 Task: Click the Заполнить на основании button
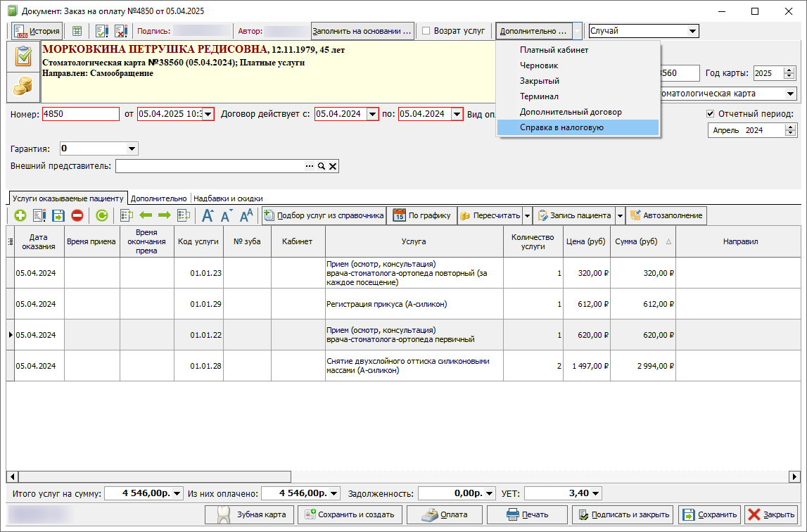(362, 31)
